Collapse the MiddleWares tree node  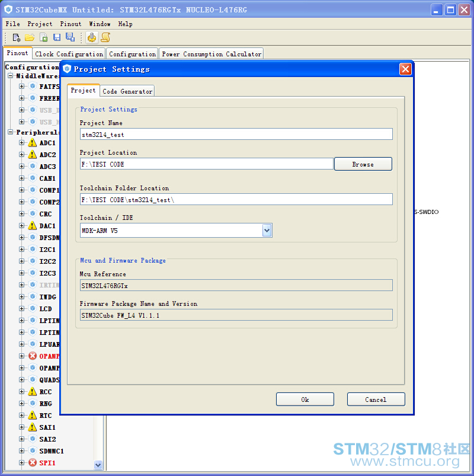10,75
